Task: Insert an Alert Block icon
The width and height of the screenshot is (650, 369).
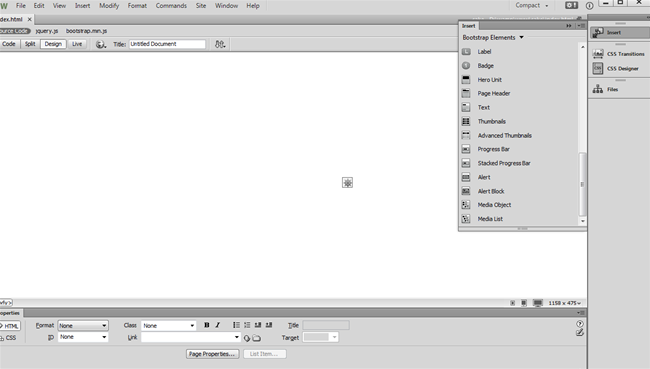Action: pos(466,191)
